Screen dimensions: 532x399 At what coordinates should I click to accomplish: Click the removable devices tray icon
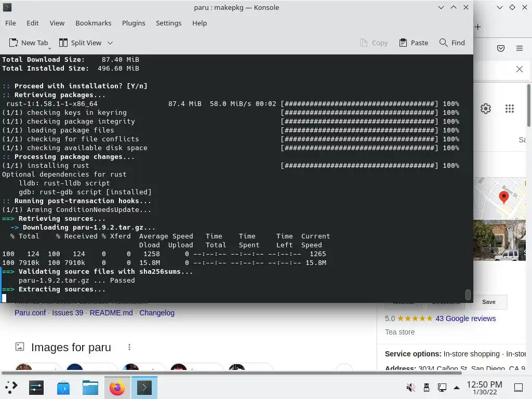[427, 388]
